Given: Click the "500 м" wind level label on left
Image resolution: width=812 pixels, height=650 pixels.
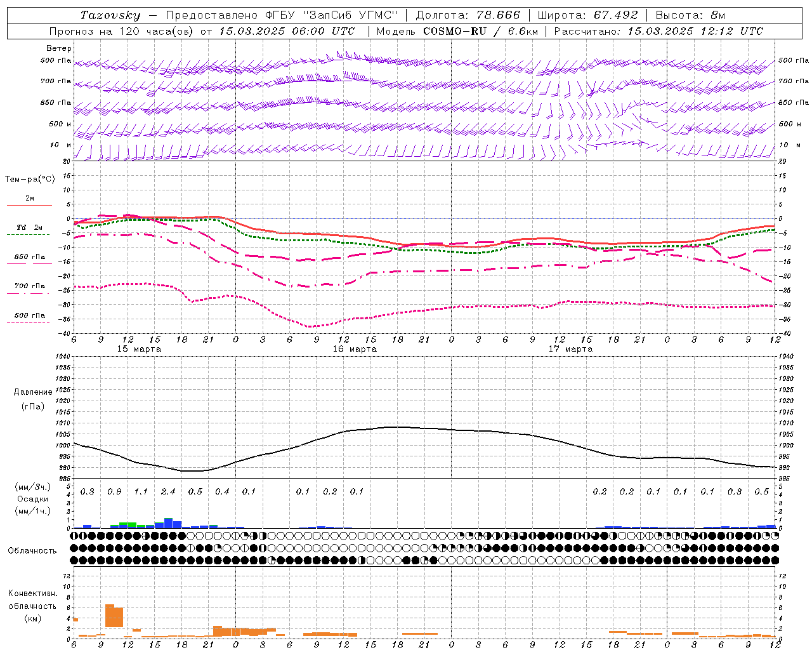Looking at the screenshot, I should 61,124.
